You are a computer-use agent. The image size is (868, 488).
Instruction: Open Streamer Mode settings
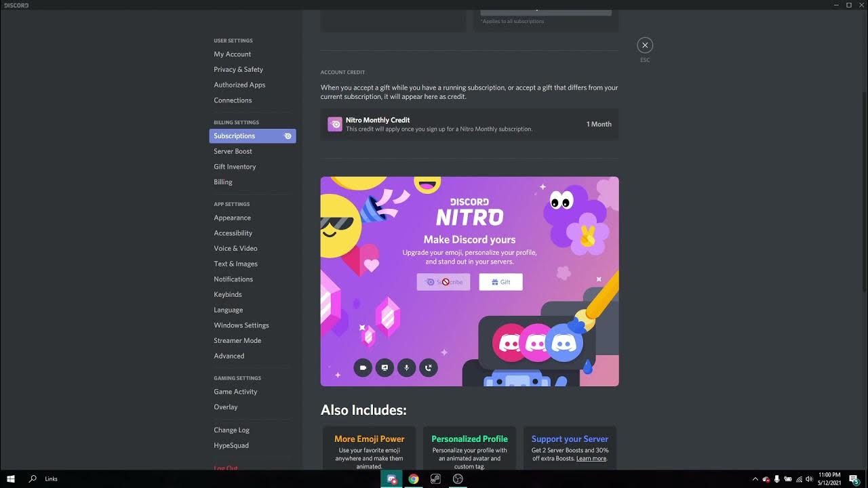point(237,340)
